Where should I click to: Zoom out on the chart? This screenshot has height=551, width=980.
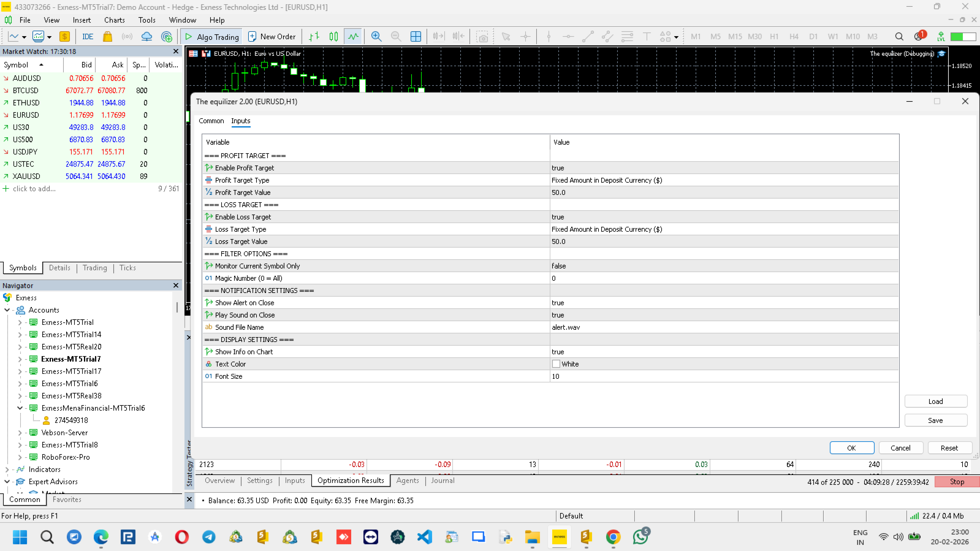point(396,37)
